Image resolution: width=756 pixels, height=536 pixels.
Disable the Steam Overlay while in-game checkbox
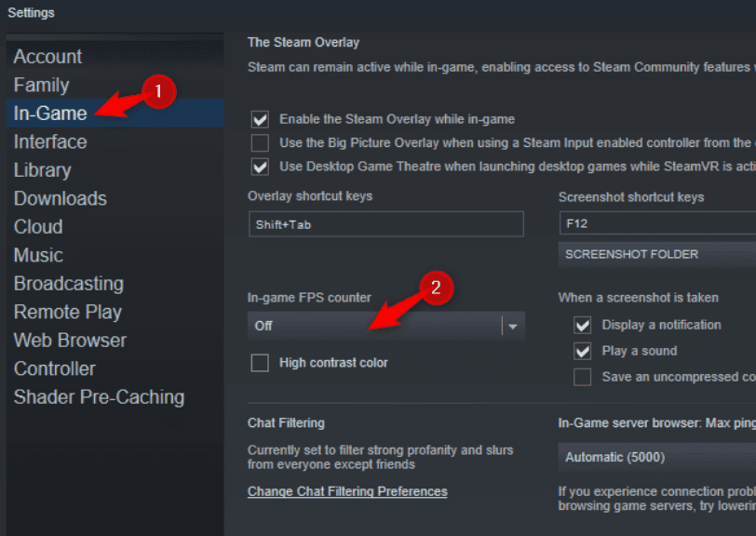[261, 119]
